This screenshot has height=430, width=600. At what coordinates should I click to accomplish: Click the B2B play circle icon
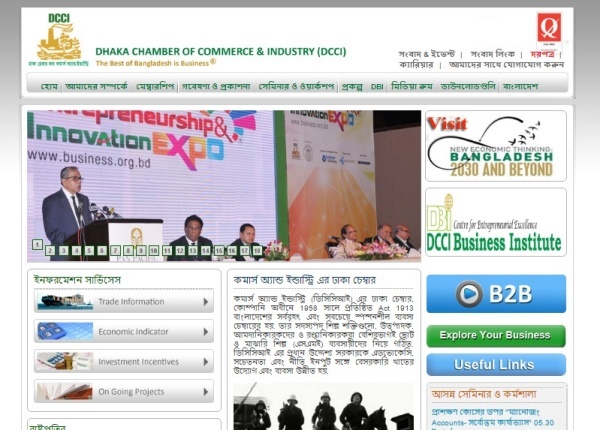[x=469, y=294]
